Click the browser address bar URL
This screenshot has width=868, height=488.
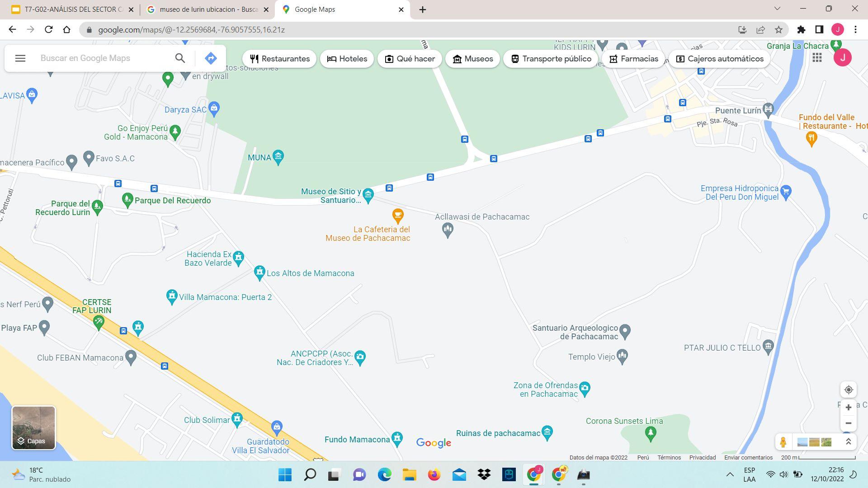click(x=191, y=30)
